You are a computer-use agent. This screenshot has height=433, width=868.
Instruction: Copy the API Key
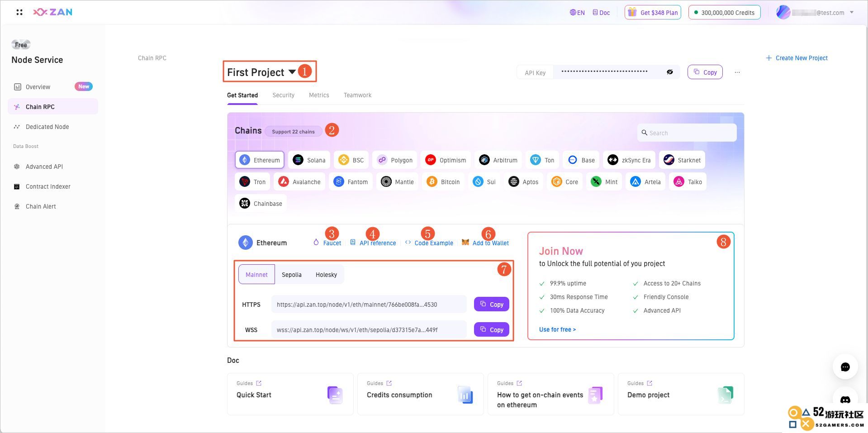click(705, 72)
